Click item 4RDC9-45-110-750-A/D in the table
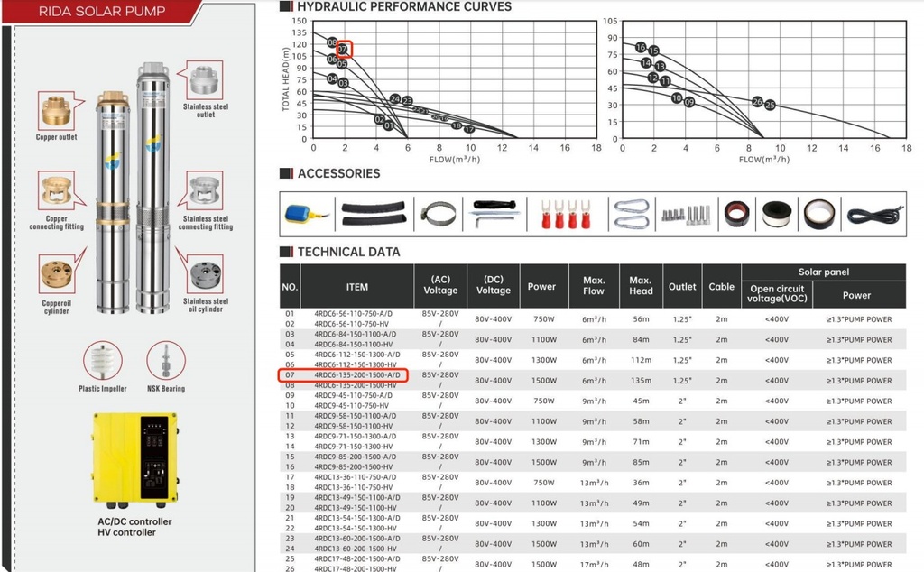Image resolution: width=924 pixels, height=572 pixels. [x=353, y=395]
